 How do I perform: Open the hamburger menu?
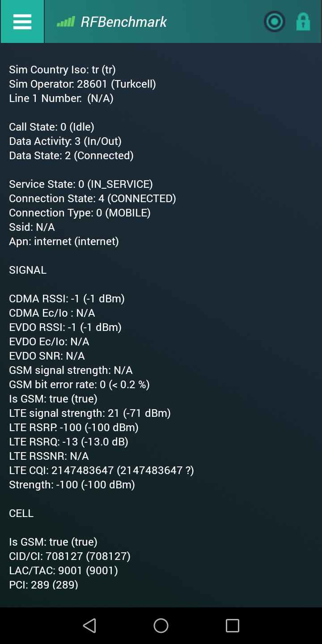pos(22,21)
